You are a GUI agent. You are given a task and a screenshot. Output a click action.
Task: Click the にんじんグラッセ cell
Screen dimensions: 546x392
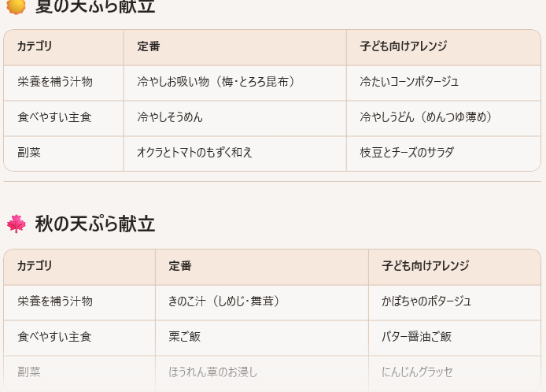417,372
